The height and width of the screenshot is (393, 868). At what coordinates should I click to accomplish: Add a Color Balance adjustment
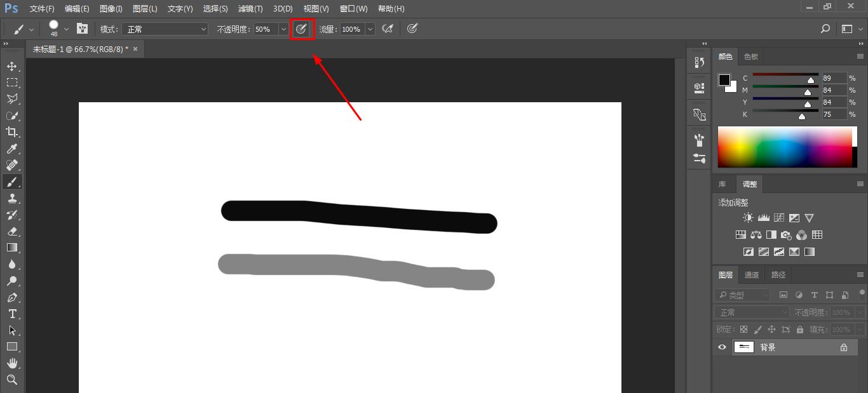click(x=756, y=235)
